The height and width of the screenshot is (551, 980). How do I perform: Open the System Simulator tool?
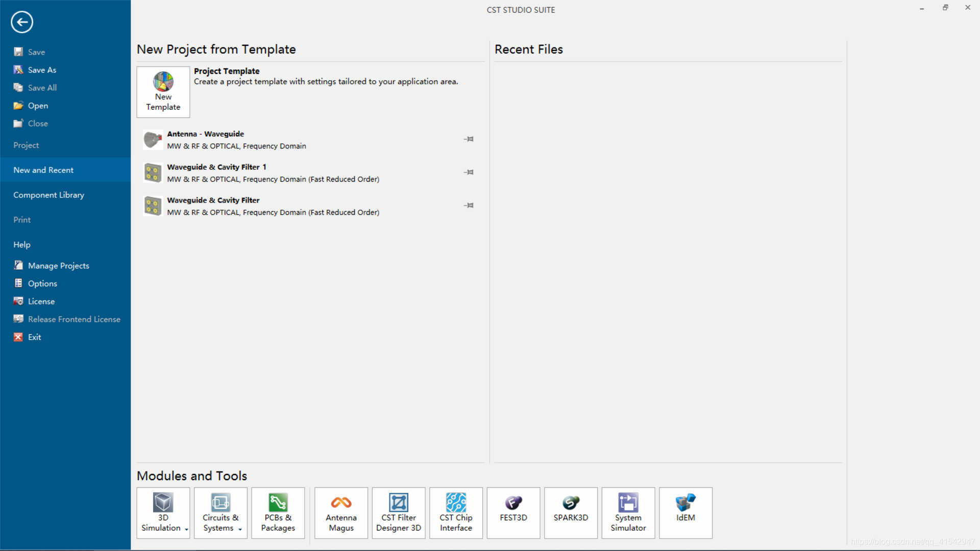tap(628, 513)
